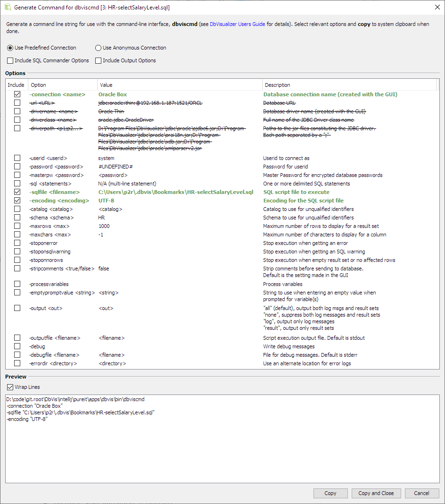Viewport: 445px width, 504px height.
Task: Enable Include Output Options checkbox
Action: point(99,60)
